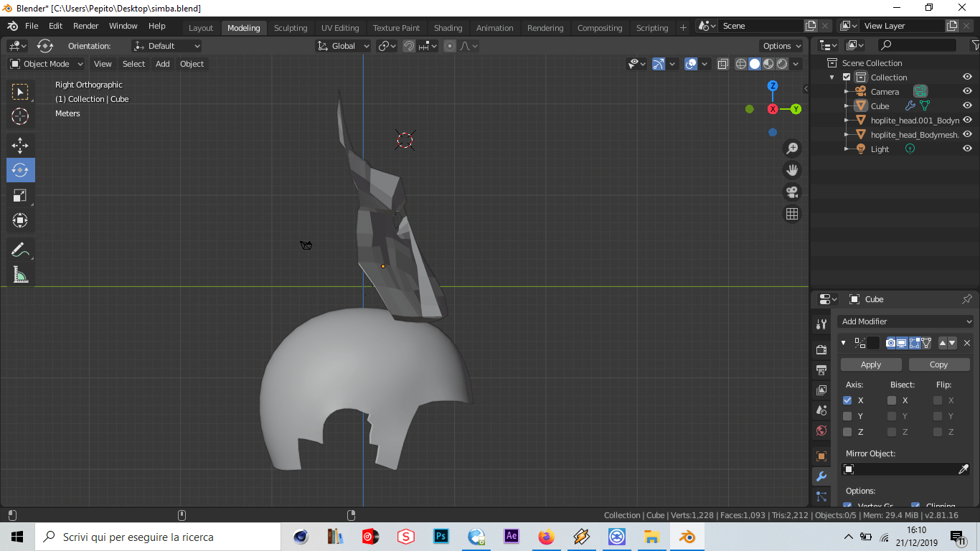Open the Object properties tab
Viewport: 980px width, 551px height.
[x=821, y=456]
